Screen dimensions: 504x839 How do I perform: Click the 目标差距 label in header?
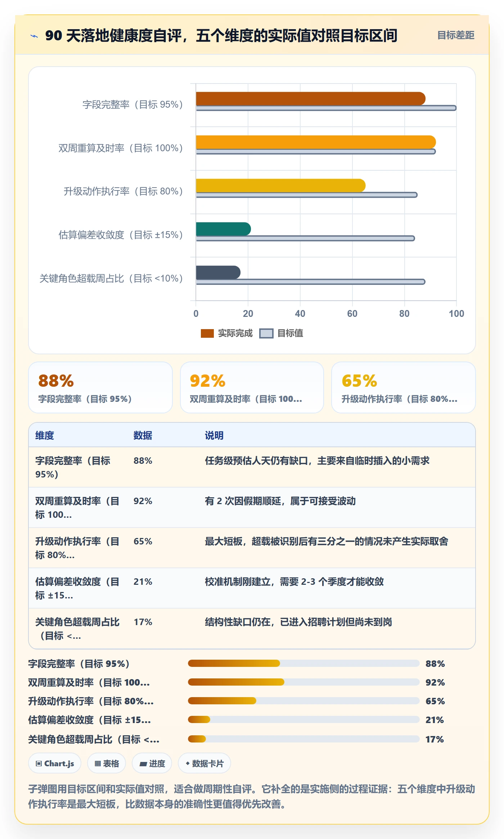click(455, 35)
